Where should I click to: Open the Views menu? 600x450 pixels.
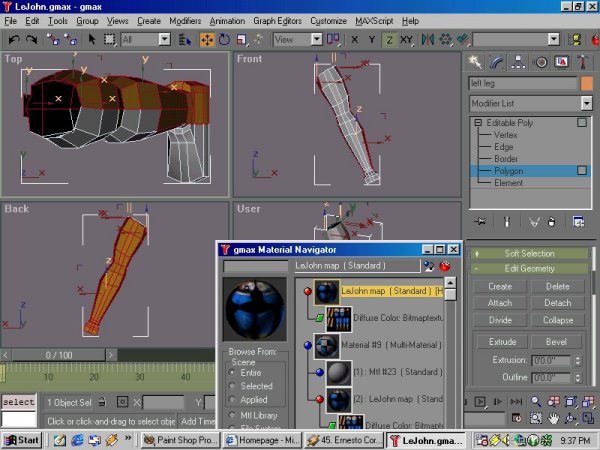[117, 21]
